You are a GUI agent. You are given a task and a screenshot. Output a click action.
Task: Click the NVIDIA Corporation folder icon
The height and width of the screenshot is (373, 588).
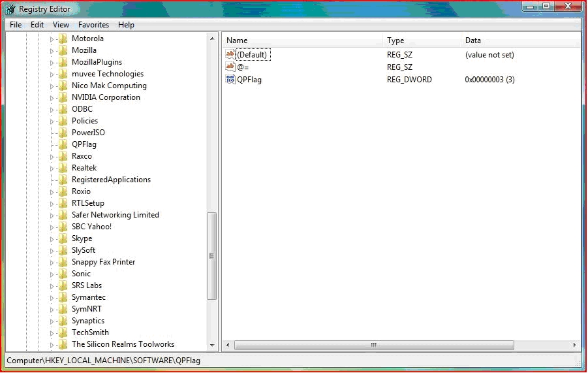tap(63, 97)
